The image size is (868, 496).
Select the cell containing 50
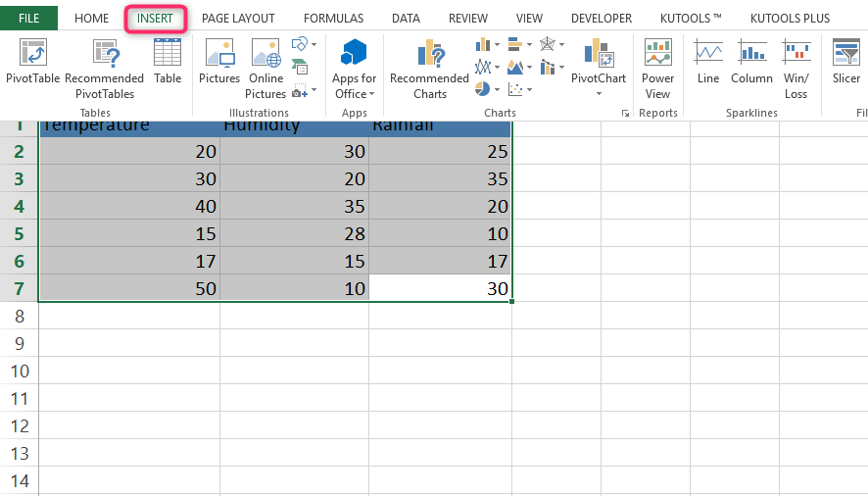[x=129, y=288]
